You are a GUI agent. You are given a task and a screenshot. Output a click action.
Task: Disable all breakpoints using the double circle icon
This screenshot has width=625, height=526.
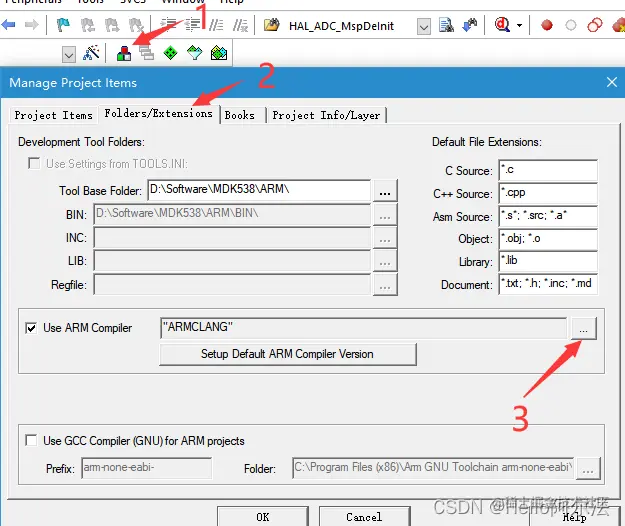click(x=595, y=25)
